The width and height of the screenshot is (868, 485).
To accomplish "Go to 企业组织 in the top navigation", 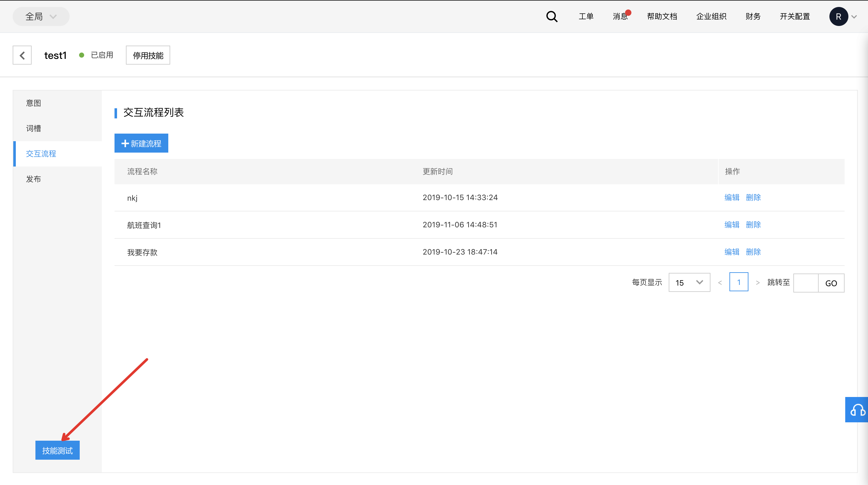I will (x=711, y=16).
